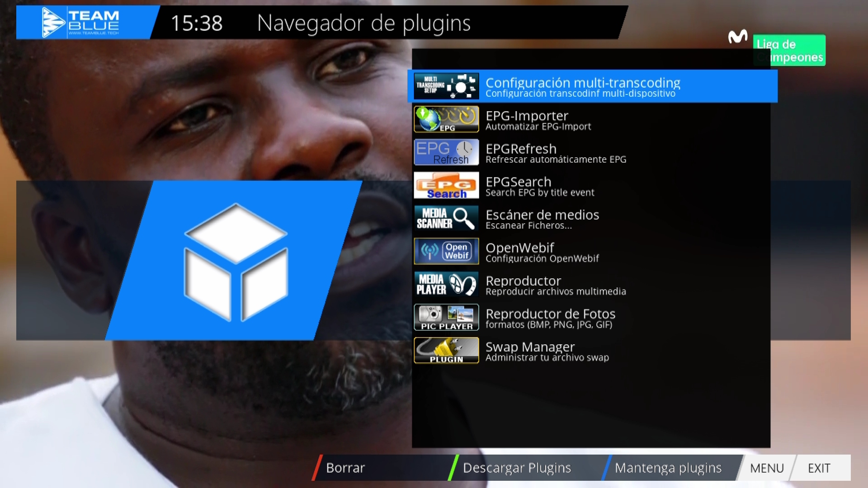868x488 pixels.
Task: Open the Media Scanner magnifier icon
Action: tap(446, 218)
